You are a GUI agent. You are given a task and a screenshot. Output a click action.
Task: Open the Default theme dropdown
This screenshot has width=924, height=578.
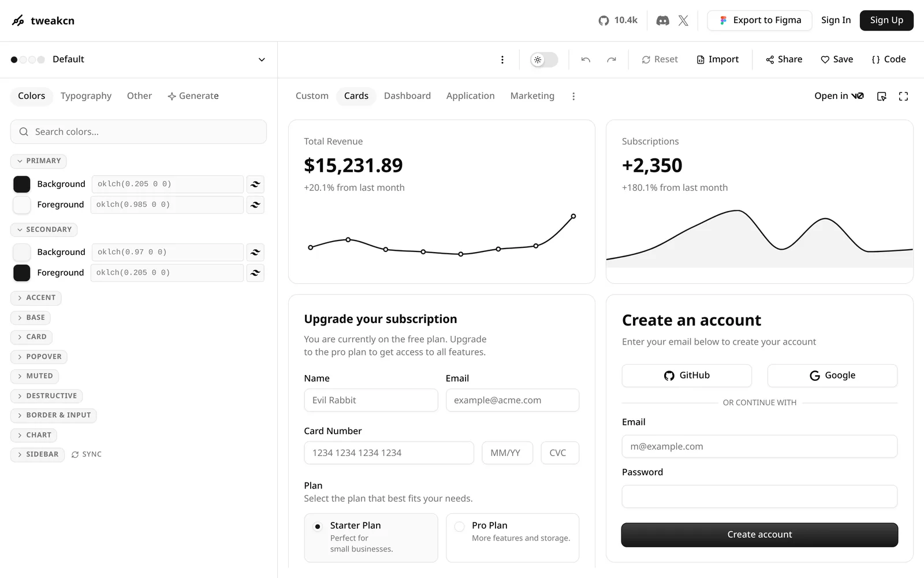[139, 60]
